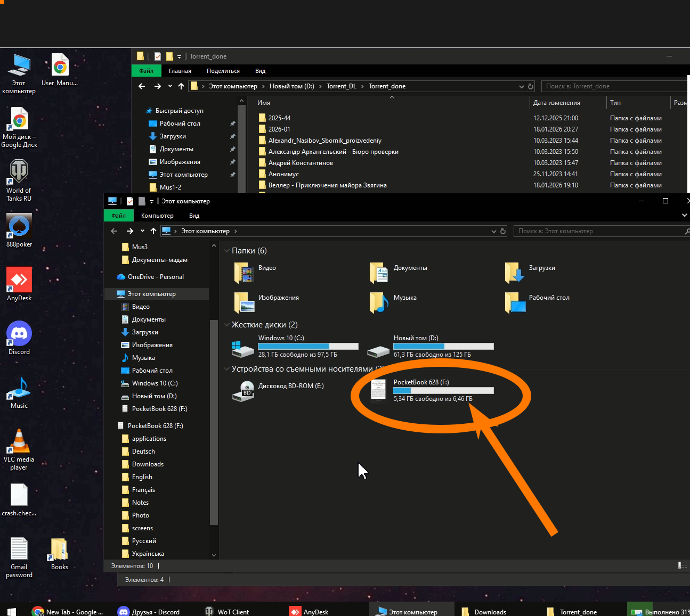Image resolution: width=690 pixels, height=616 pixels.
Task: Expand the ribbon in the Этот компьютер window
Action: 685,216
